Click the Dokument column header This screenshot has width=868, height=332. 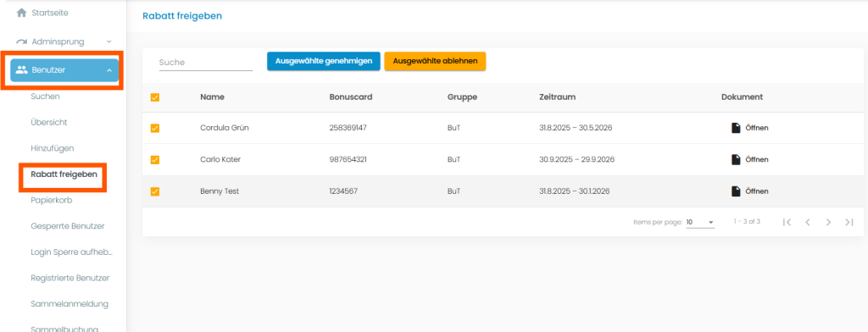coord(743,97)
